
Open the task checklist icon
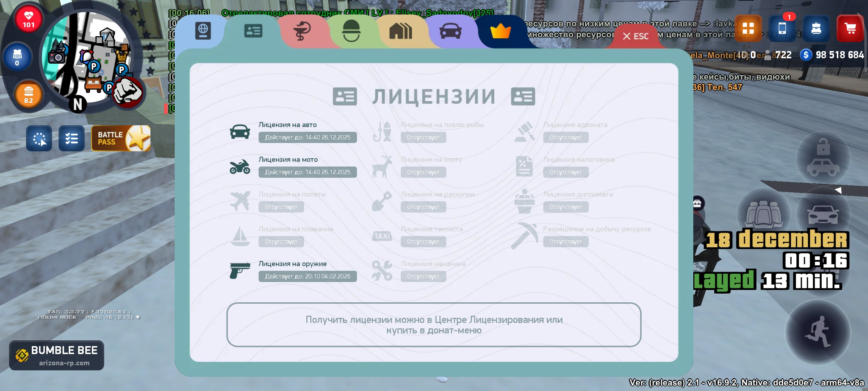(72, 138)
